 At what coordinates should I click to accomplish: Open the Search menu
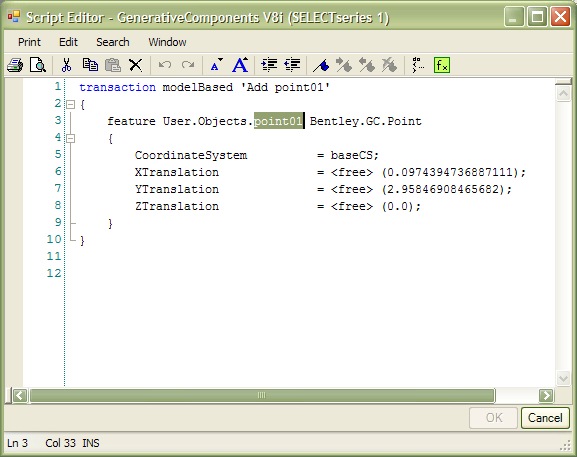(113, 42)
